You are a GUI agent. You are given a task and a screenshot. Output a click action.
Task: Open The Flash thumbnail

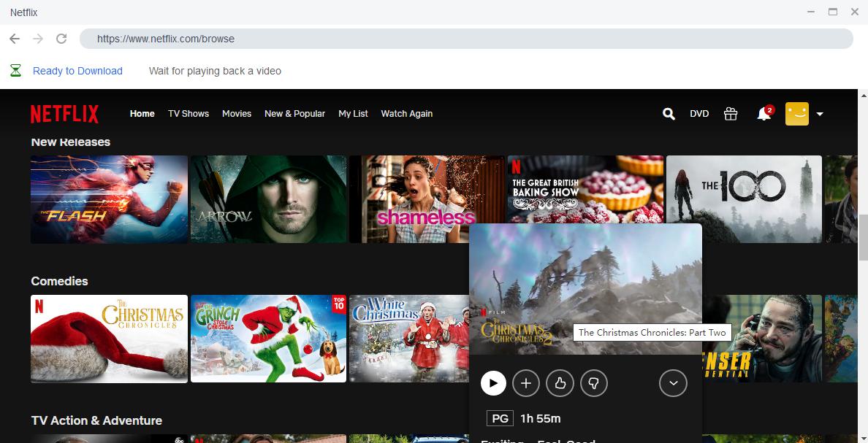tap(109, 199)
